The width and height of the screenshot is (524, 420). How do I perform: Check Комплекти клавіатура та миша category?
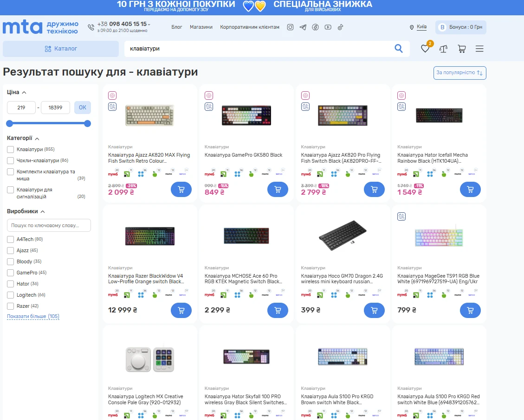coord(11,172)
